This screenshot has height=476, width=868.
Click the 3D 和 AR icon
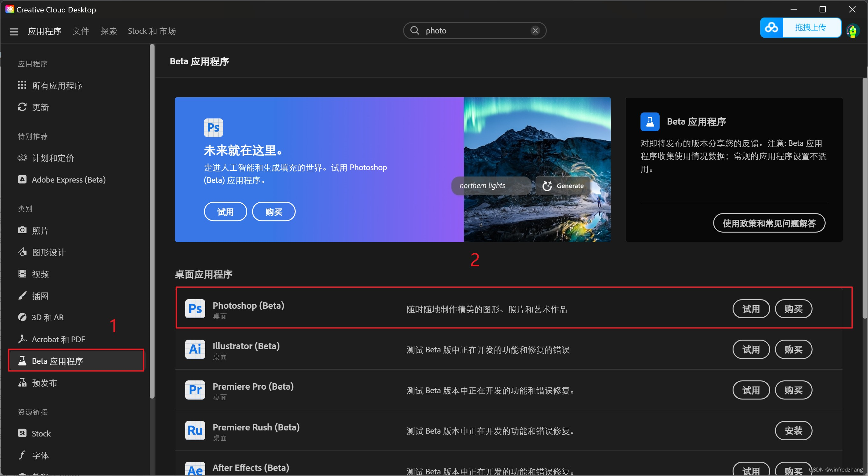(x=22, y=317)
